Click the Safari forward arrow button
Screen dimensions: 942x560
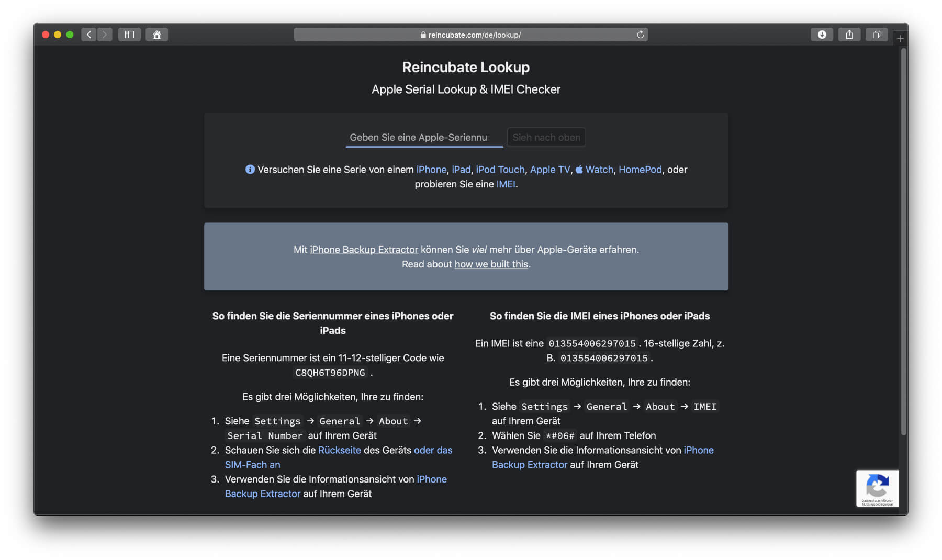pyautogui.click(x=105, y=35)
